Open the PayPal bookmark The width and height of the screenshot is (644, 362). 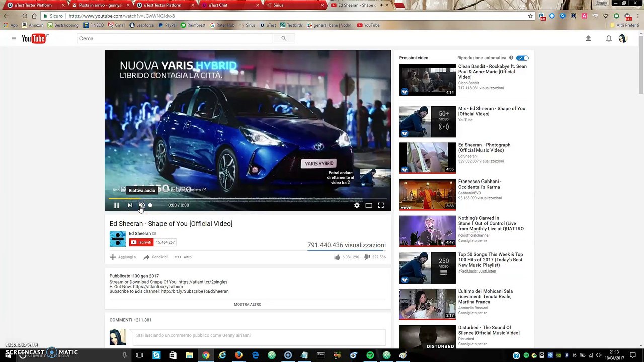click(x=167, y=25)
